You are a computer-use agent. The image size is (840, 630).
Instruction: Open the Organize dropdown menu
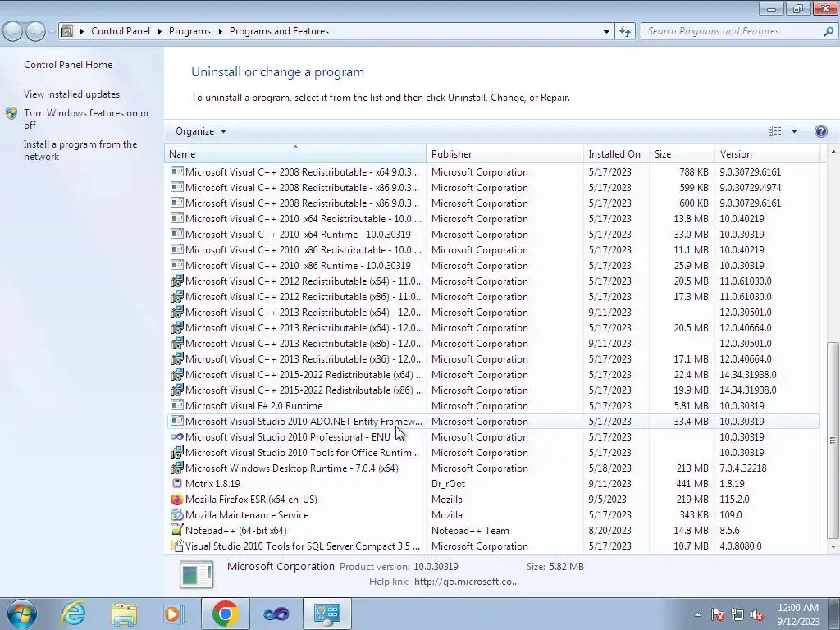[x=201, y=131]
